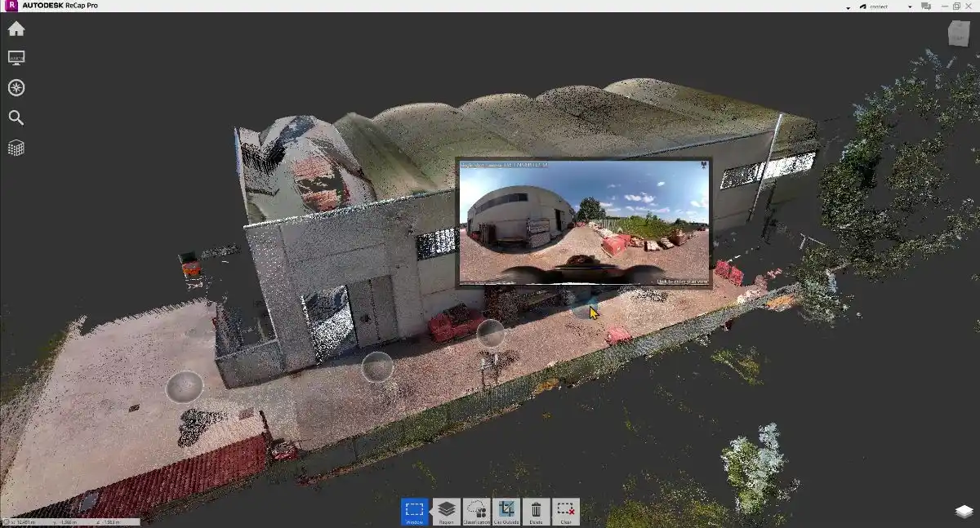This screenshot has height=528, width=980.
Task: Click the ViewCube in top right corner
Action: click(958, 34)
